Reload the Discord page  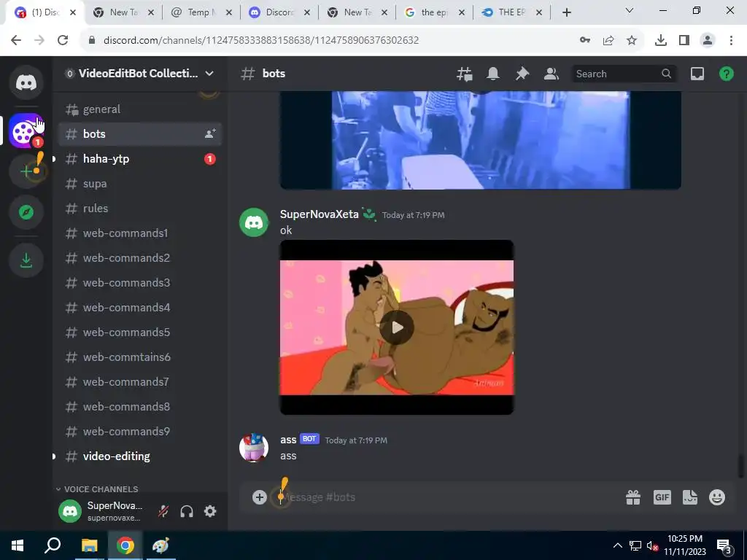coord(63,41)
